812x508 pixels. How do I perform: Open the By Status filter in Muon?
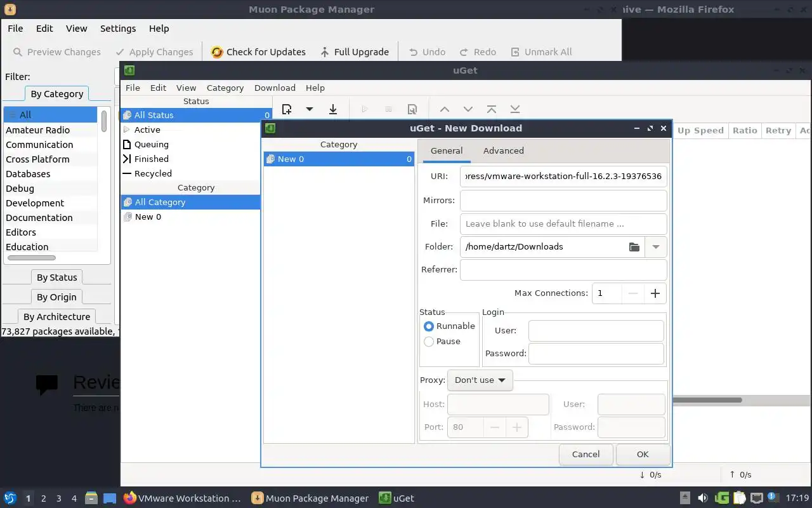pos(56,277)
